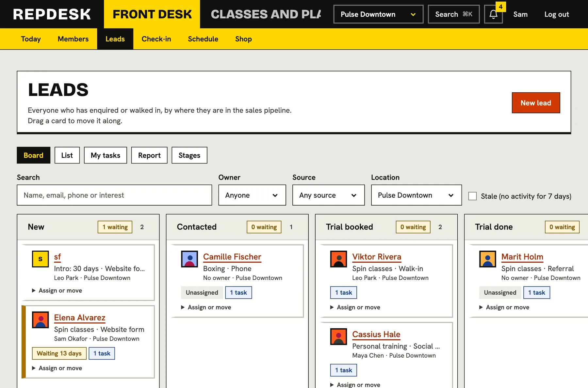Viewport: 588px width, 388px height.
Task: Open the Pulse Downtown site selector in header
Action: [x=378, y=14]
